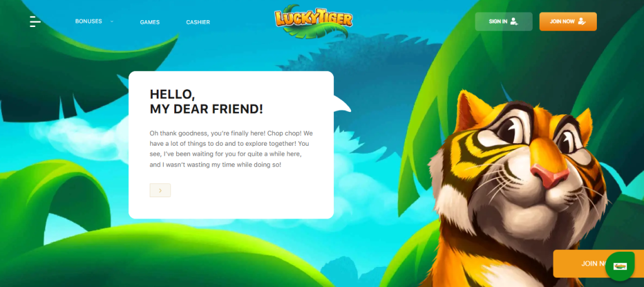
Task: Expand the chevron beside BONUSES
Action: coord(112,21)
